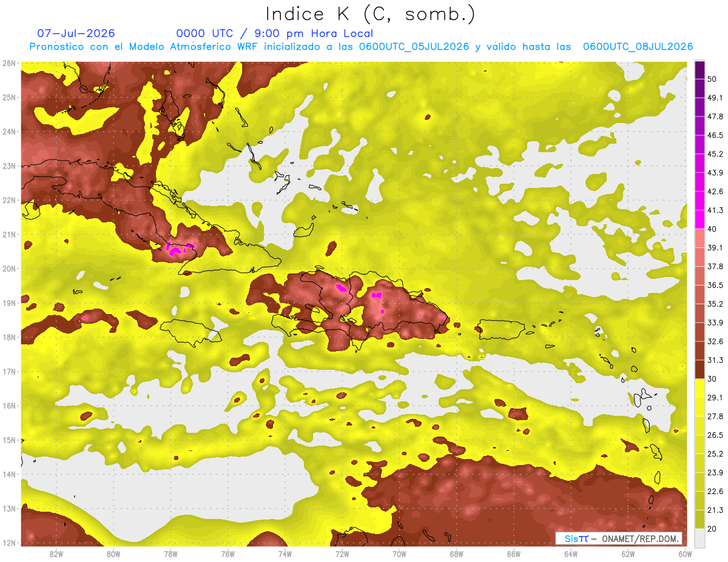This screenshot has width=728, height=562.
Task: Click the "24N" latitude label
Action: [9, 132]
